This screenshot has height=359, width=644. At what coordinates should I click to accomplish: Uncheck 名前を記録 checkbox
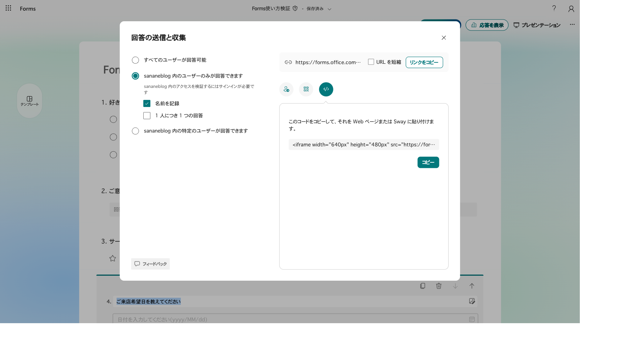pos(147,103)
